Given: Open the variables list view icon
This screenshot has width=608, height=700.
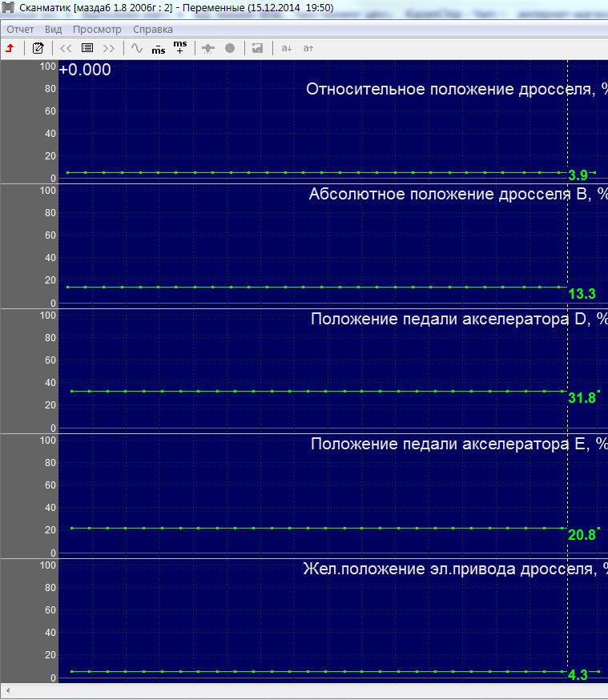Looking at the screenshot, I should pyautogui.click(x=87, y=48).
